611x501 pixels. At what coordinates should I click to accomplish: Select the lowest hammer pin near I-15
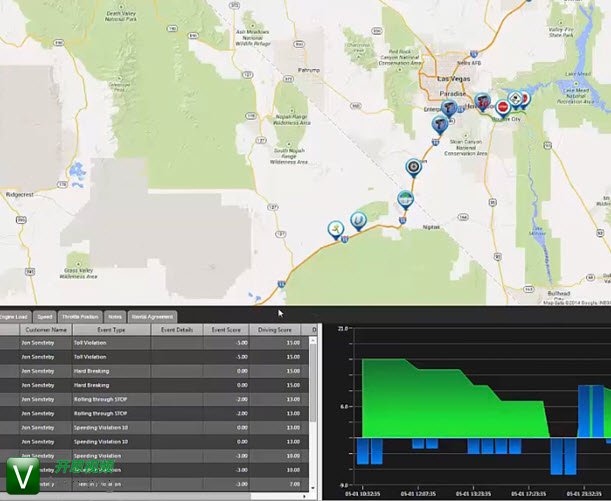tap(440, 125)
